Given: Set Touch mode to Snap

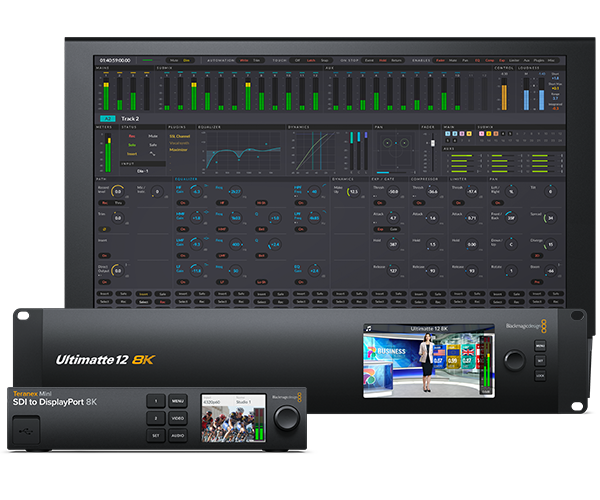Looking at the screenshot, I should point(324,60).
